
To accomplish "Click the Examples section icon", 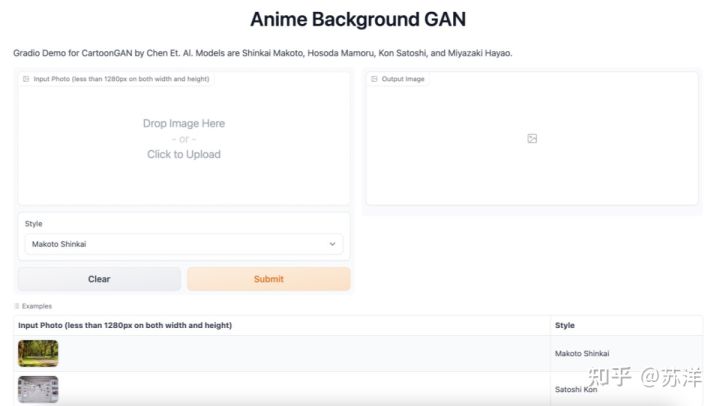I will (x=17, y=306).
